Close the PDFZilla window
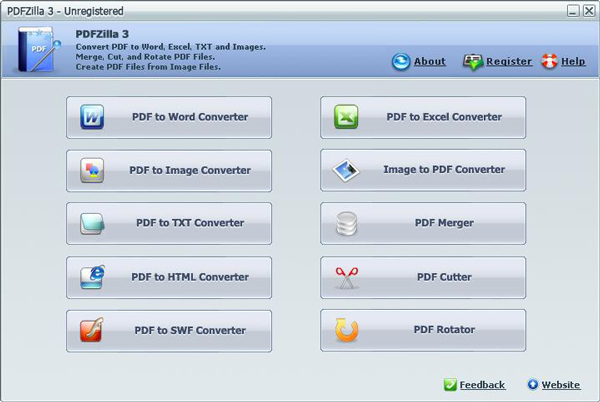The width and height of the screenshot is (600, 402). [589, 11]
